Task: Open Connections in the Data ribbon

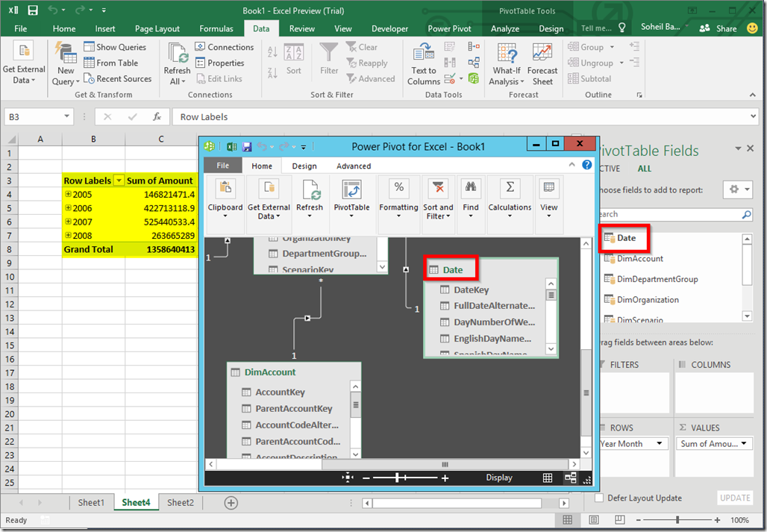Action: [x=225, y=47]
